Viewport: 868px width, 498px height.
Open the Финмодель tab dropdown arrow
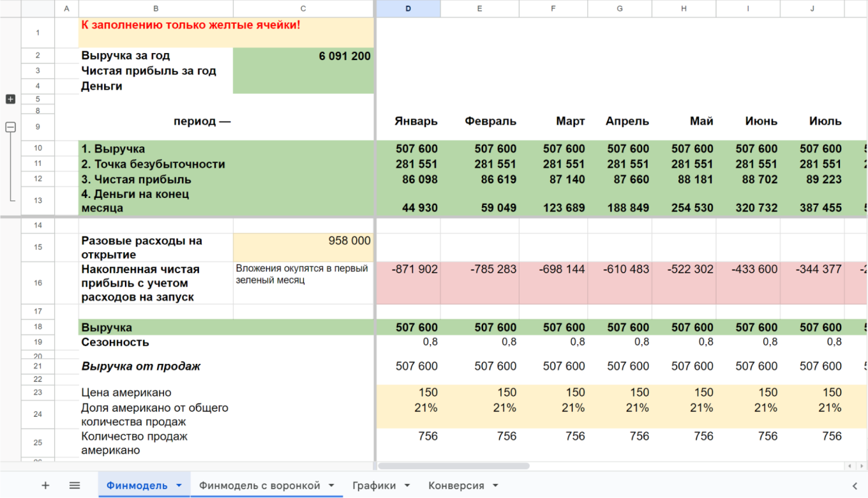[x=179, y=486]
